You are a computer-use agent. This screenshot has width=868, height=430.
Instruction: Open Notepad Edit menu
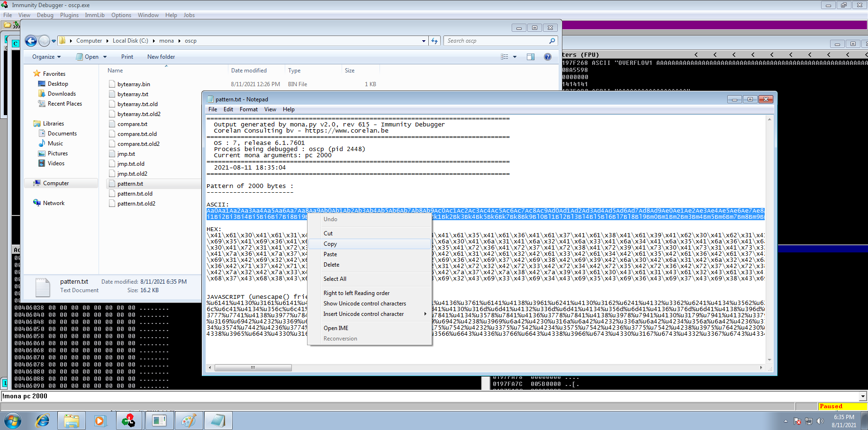[228, 109]
